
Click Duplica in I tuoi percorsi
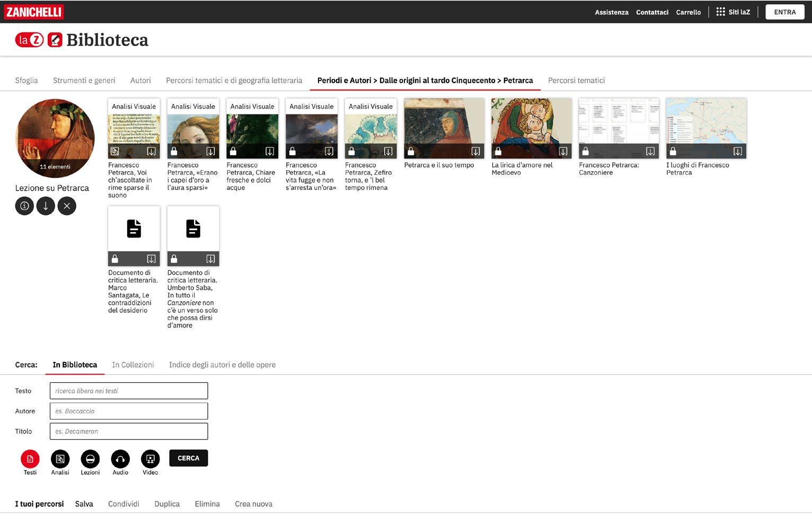[x=167, y=504]
